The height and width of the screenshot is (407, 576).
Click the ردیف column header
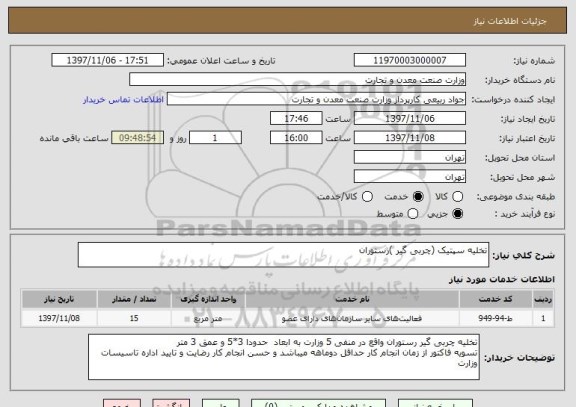pos(543,299)
